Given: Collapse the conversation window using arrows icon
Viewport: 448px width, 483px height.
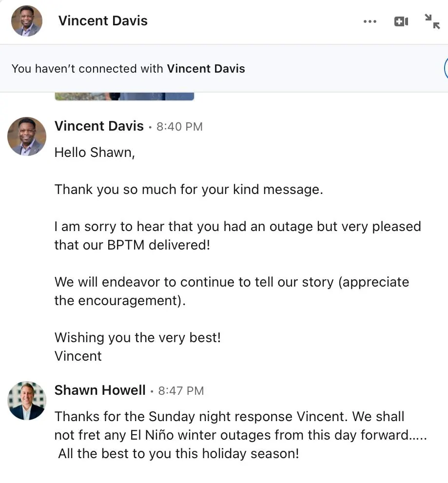Looking at the screenshot, I should [432, 21].
